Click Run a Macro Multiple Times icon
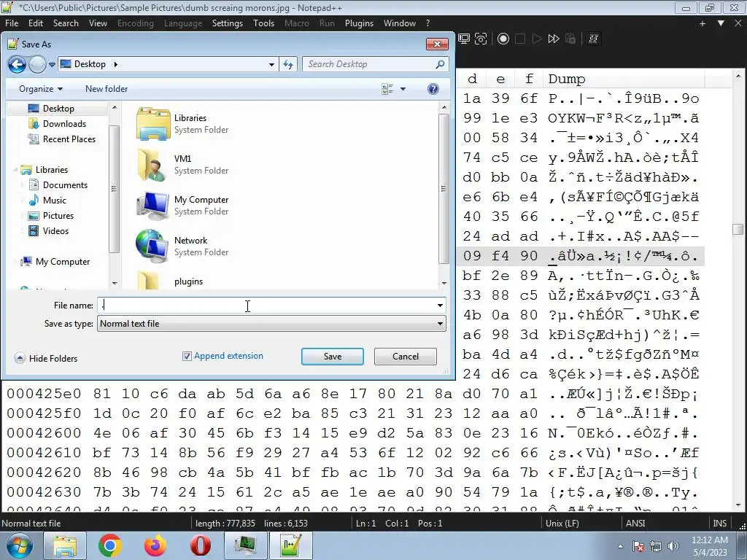The height and width of the screenshot is (560, 747). [x=554, y=39]
